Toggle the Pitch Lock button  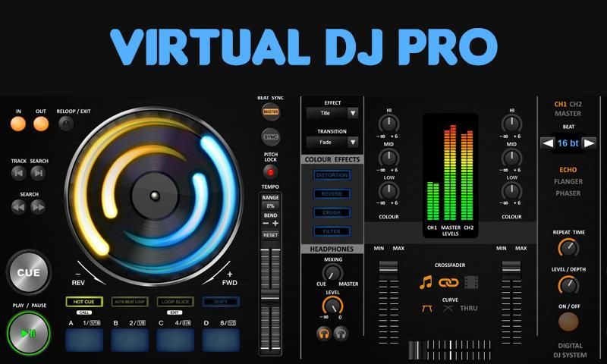tap(271, 172)
